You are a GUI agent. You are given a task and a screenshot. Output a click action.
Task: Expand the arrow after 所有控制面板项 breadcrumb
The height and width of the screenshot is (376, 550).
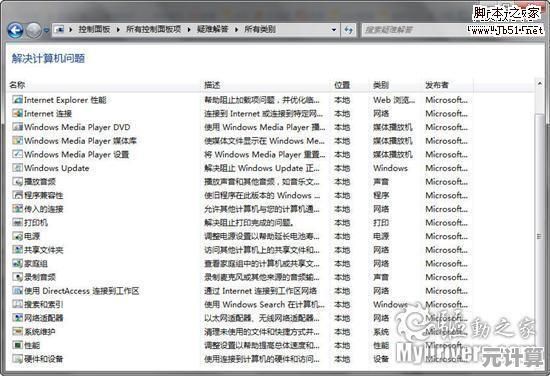[x=189, y=30]
